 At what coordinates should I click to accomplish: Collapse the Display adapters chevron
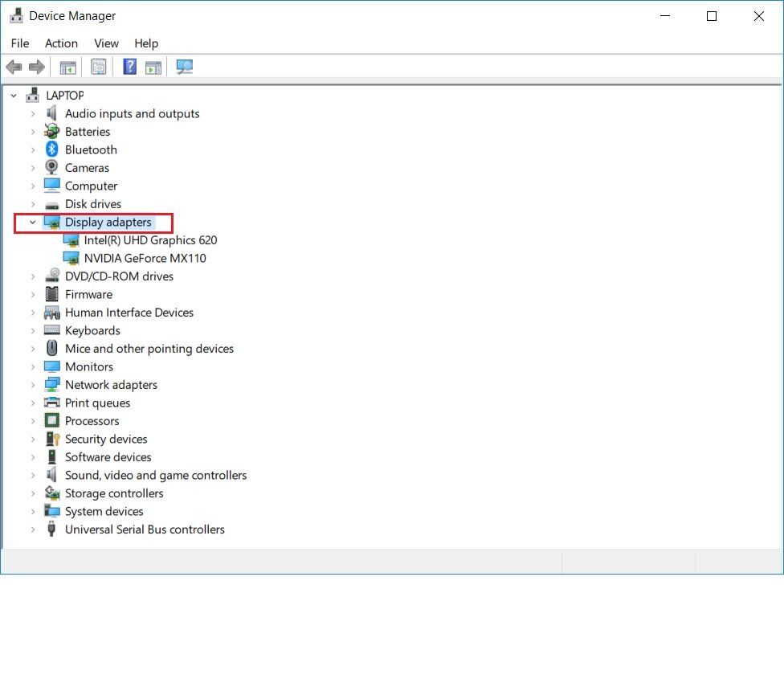(x=32, y=222)
